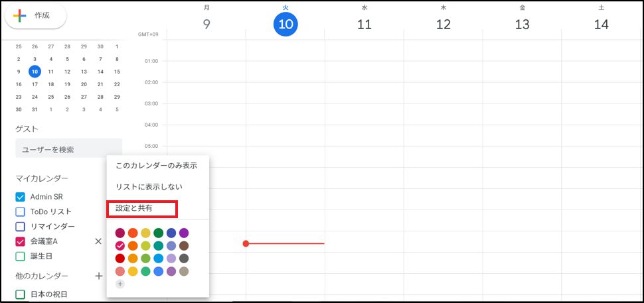This screenshot has width=644, height=303.
Task: Click the add custom color plus icon
Action: tap(120, 284)
